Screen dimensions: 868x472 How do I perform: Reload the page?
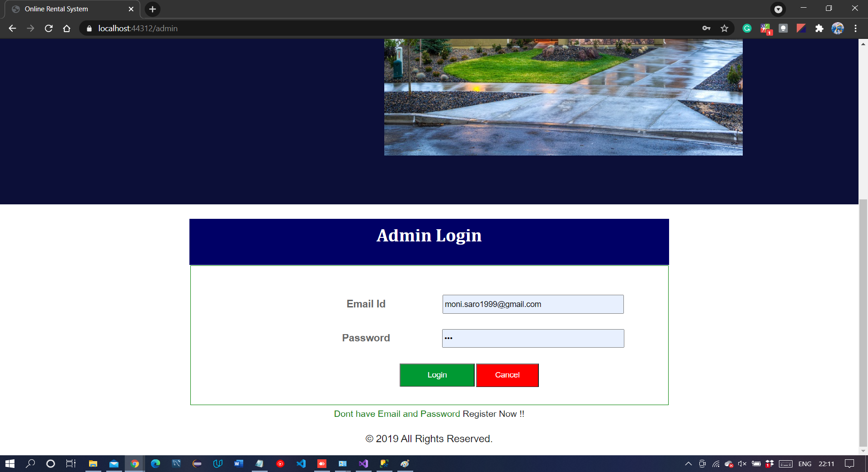48,28
